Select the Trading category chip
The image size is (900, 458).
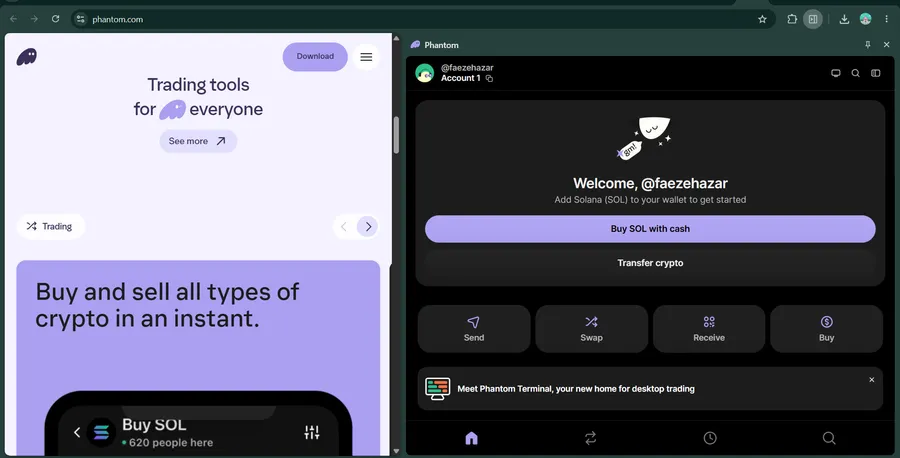50,226
